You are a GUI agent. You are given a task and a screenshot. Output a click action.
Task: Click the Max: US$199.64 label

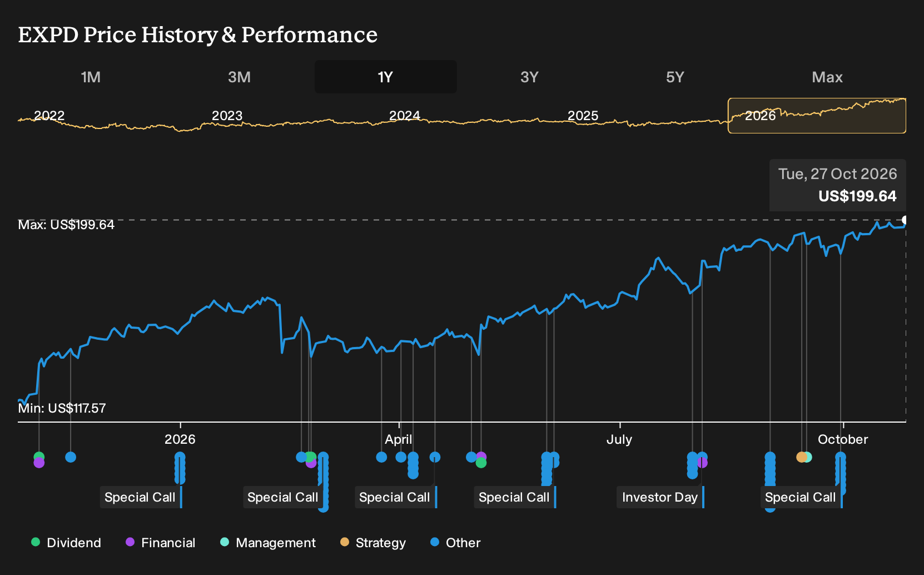click(x=66, y=225)
